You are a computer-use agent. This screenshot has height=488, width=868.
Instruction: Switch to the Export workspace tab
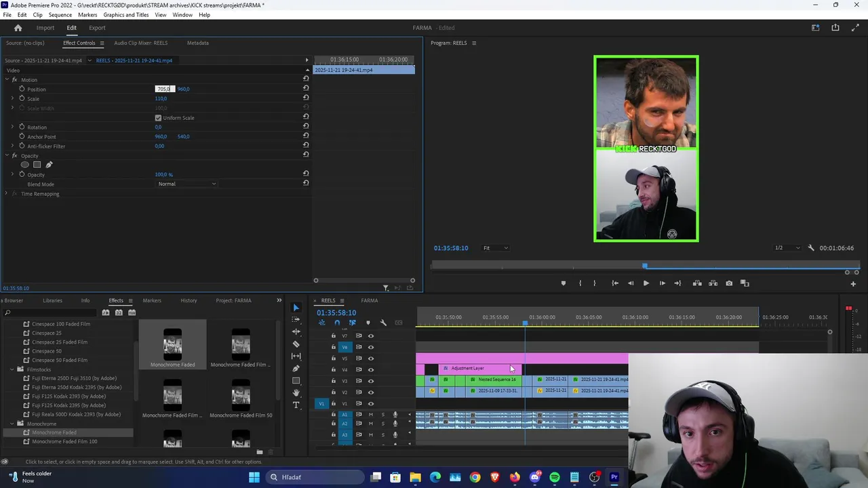point(97,28)
